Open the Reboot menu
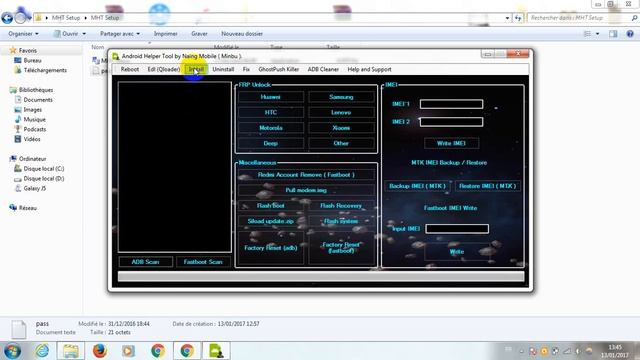Screen dimensions: 640x360 point(130,69)
